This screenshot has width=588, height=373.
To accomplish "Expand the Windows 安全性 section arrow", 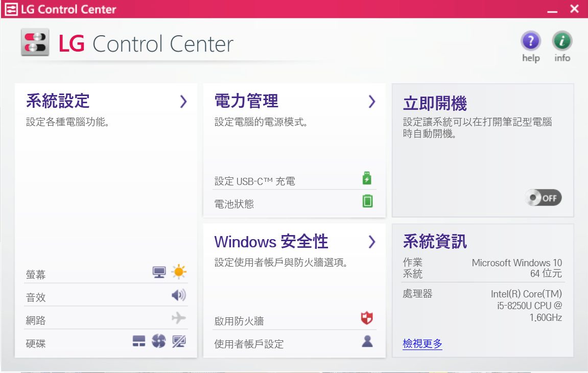I will (x=372, y=242).
